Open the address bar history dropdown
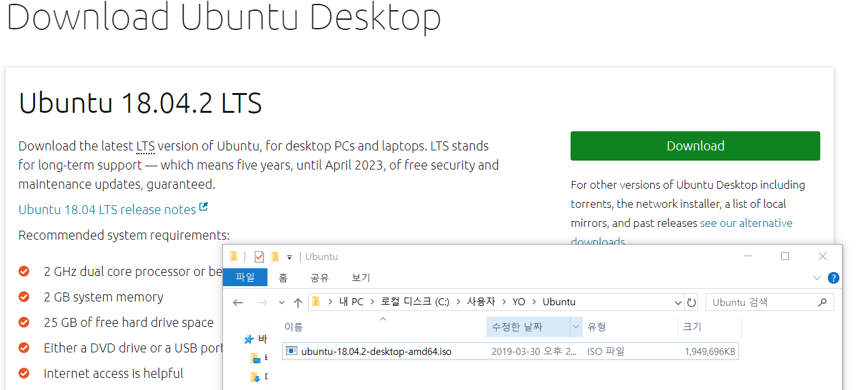The width and height of the screenshot is (868, 390). (x=678, y=303)
